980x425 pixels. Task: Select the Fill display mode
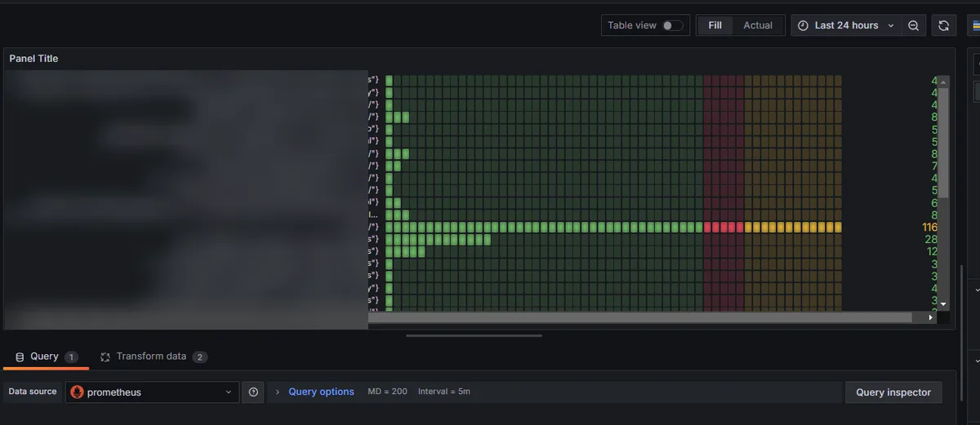715,25
